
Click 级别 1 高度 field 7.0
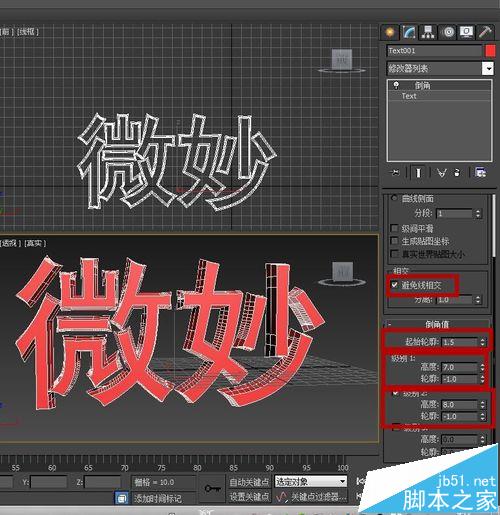(x=459, y=367)
